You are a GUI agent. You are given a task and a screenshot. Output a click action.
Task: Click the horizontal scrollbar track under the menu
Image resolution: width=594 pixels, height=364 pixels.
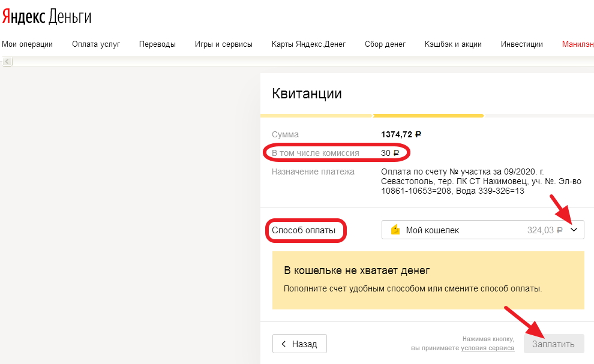[300, 61]
